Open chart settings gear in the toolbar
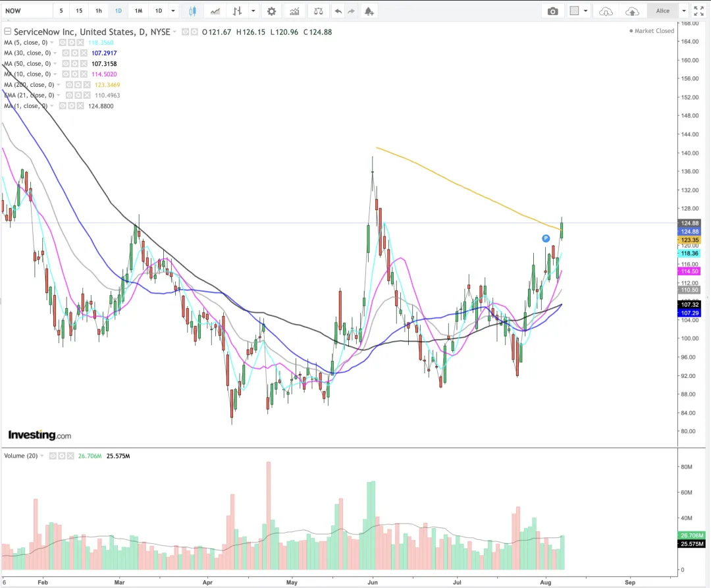This screenshot has height=588, width=711. click(271, 11)
